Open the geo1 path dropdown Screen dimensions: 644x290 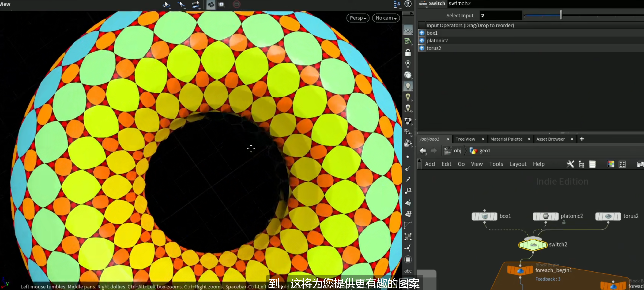coord(480,150)
